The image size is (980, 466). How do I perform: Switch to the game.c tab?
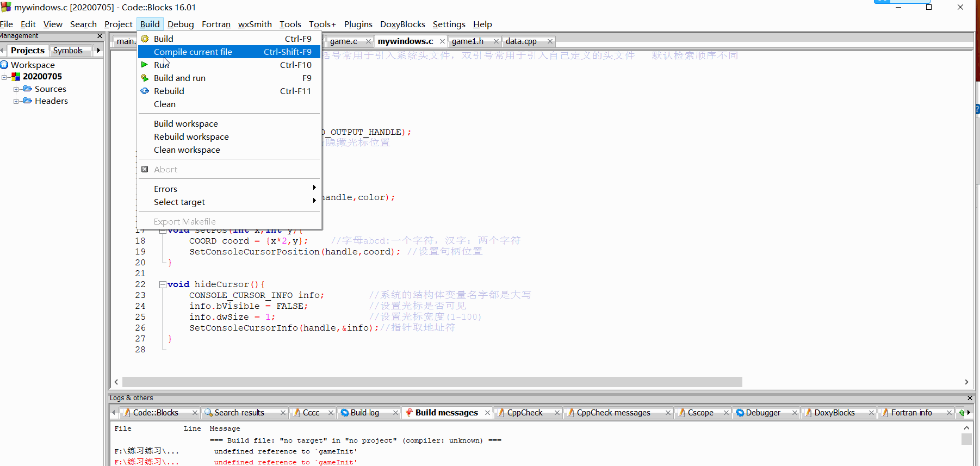coord(344,41)
